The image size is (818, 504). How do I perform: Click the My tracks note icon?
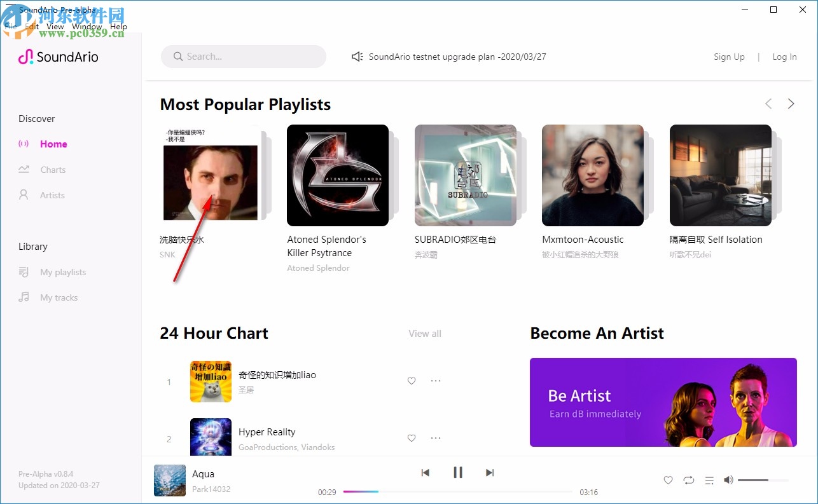point(24,297)
